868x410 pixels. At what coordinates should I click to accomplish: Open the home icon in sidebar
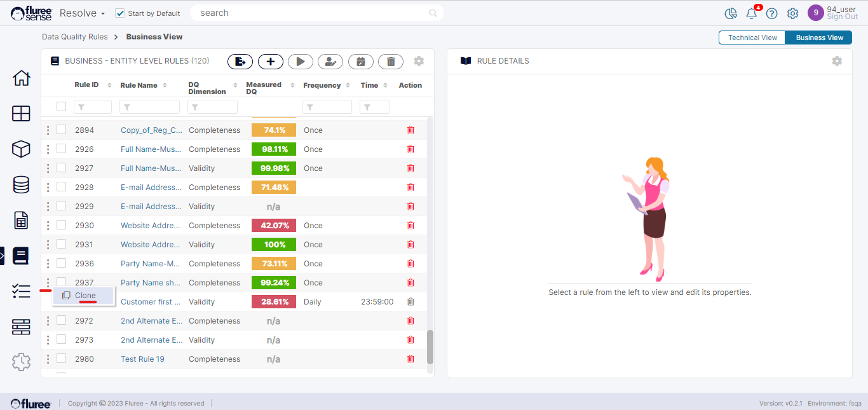click(21, 78)
